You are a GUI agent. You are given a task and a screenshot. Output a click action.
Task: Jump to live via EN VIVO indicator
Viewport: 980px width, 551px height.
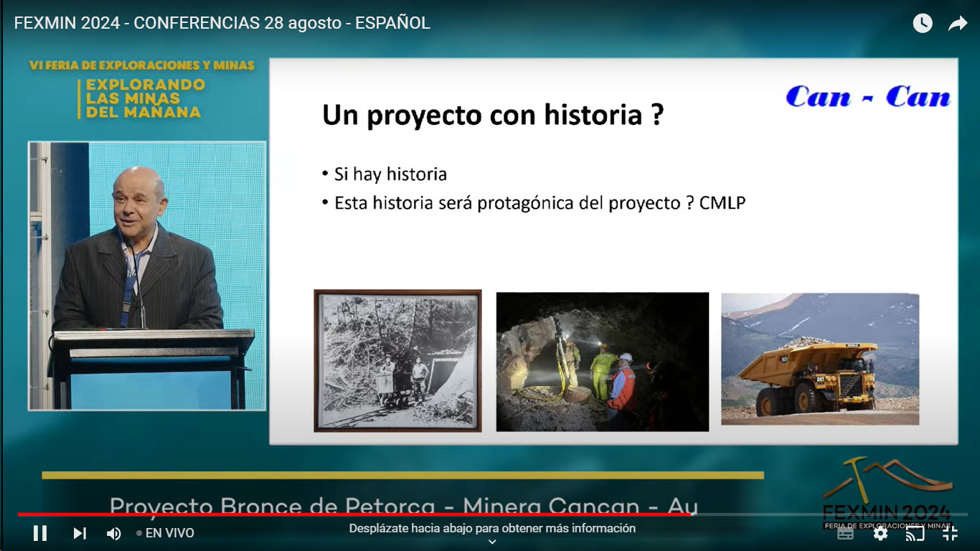click(x=165, y=533)
